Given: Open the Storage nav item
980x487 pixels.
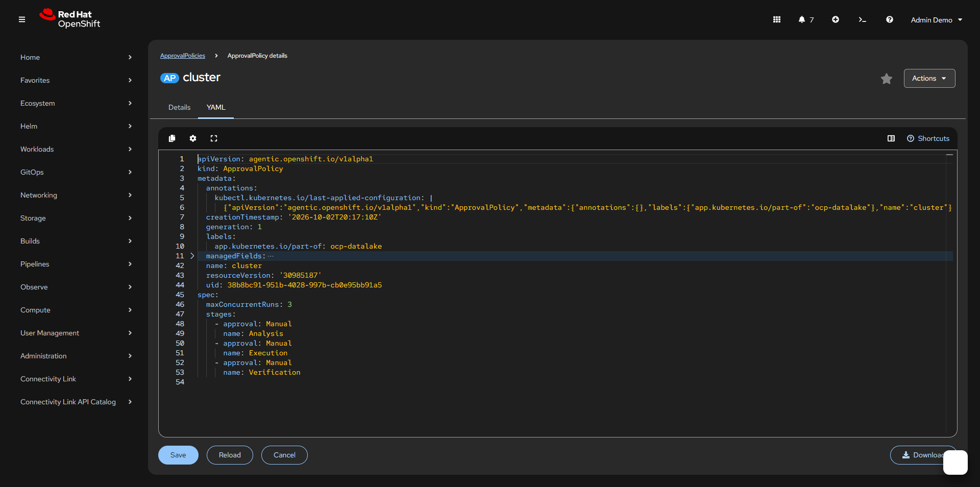Looking at the screenshot, I should 76,218.
